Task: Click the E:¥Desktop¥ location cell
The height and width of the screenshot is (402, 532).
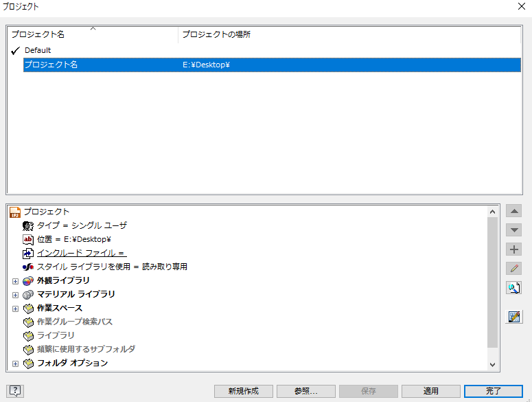Action: 206,65
